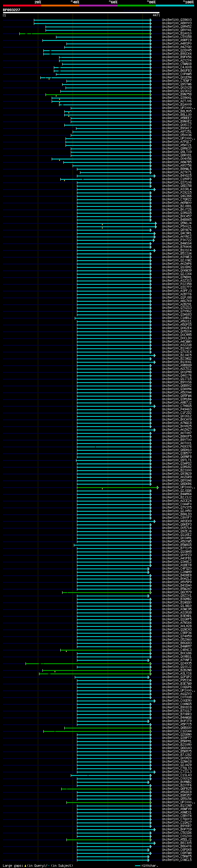Open the UniRef100_C7QUY3 entry
Image resolution: width=197 pixels, height=868 pixels.
click(x=176, y=819)
